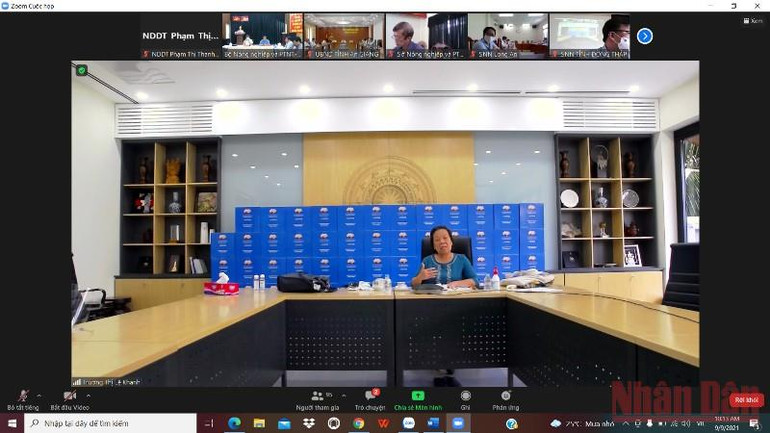Start camera with Bắt đầu Video
Image resolution: width=770 pixels, height=433 pixels.
pyautogui.click(x=68, y=398)
